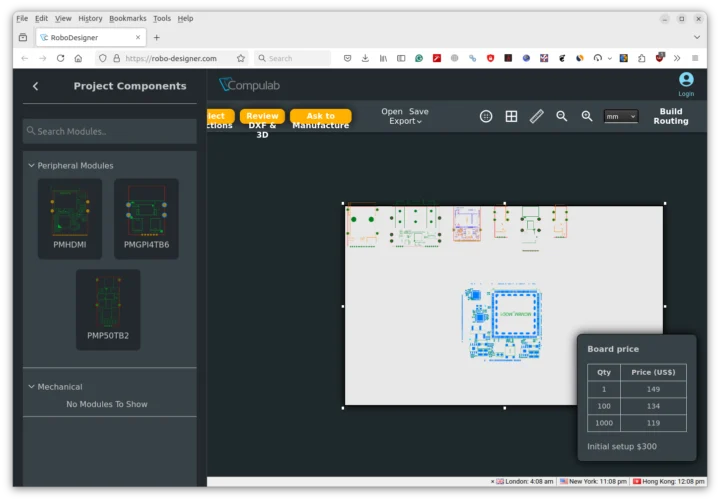The height and width of the screenshot is (501, 720).
Task: Click price 149 in Board price table
Action: pyautogui.click(x=653, y=389)
